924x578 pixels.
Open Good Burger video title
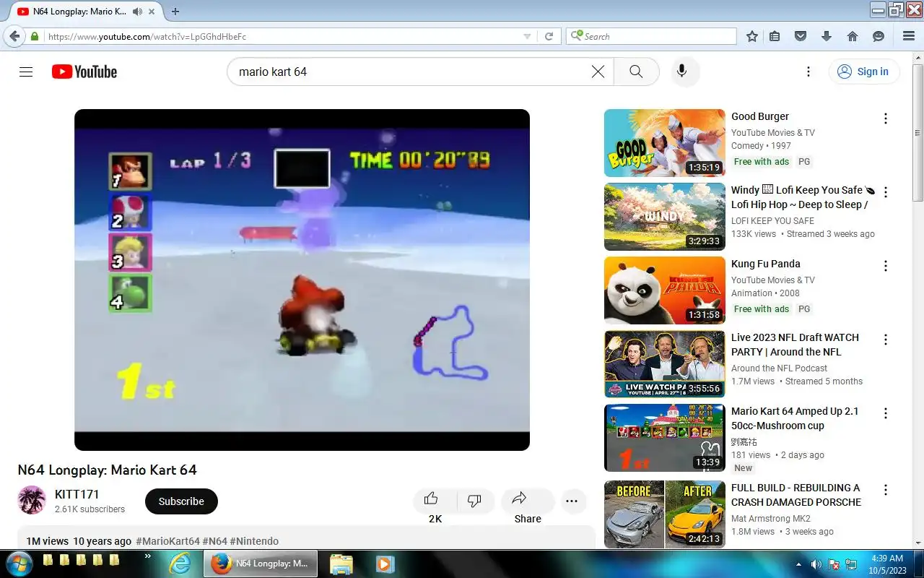coord(760,116)
